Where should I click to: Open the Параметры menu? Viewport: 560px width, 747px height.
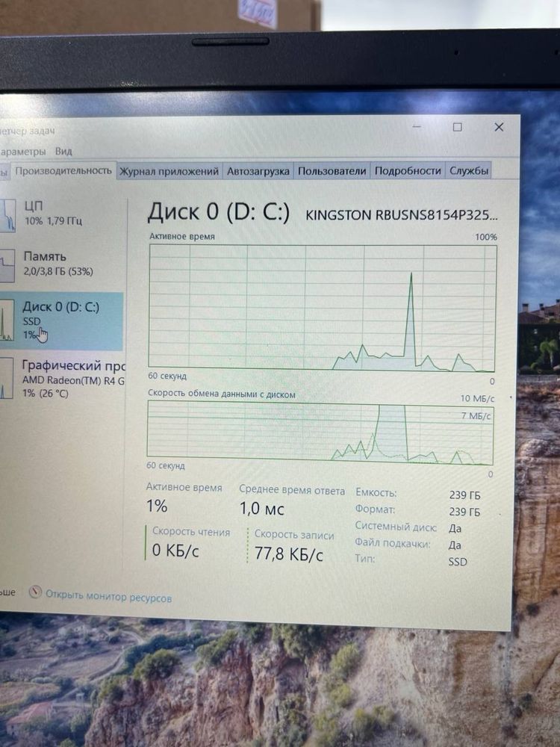[x=23, y=152]
